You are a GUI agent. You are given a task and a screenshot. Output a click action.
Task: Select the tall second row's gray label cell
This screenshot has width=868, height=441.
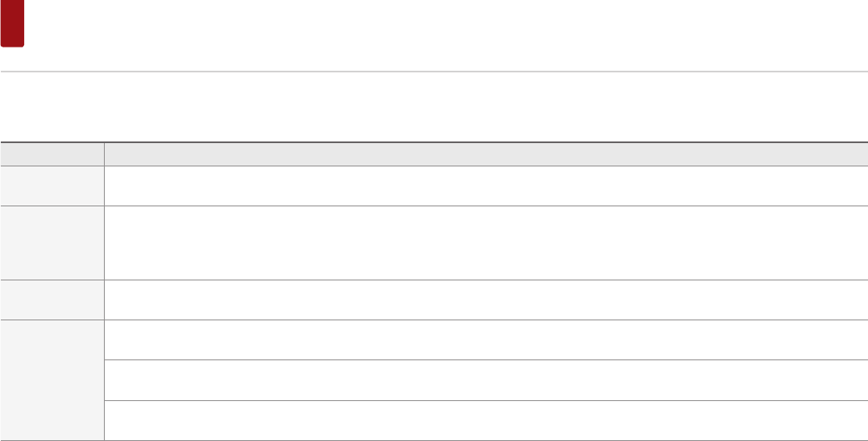[x=52, y=242]
